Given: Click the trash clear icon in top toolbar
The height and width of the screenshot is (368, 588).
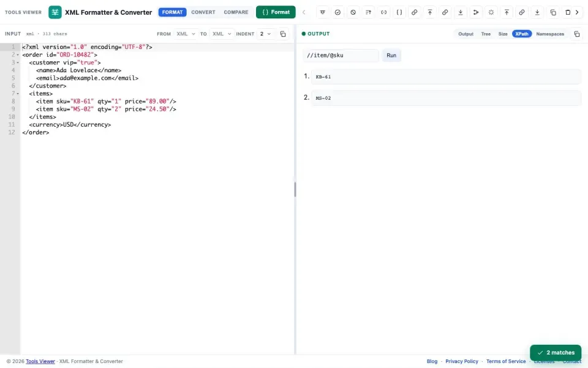Looking at the screenshot, I should pyautogui.click(x=568, y=12).
